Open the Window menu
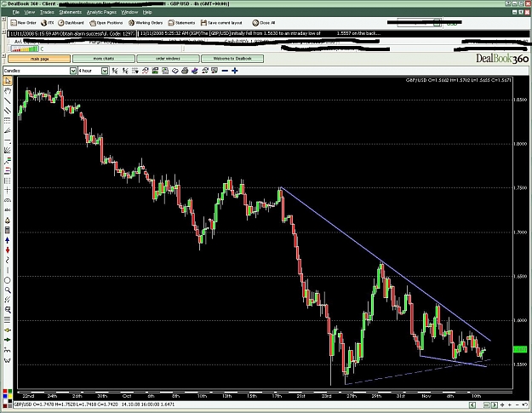The width and height of the screenshot is (532, 413). [x=129, y=12]
